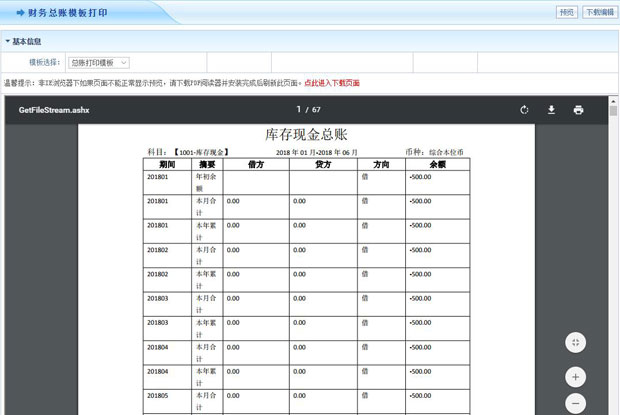Click the 下载编辑 button
Image resolution: width=620 pixels, height=415 pixels.
click(x=599, y=13)
